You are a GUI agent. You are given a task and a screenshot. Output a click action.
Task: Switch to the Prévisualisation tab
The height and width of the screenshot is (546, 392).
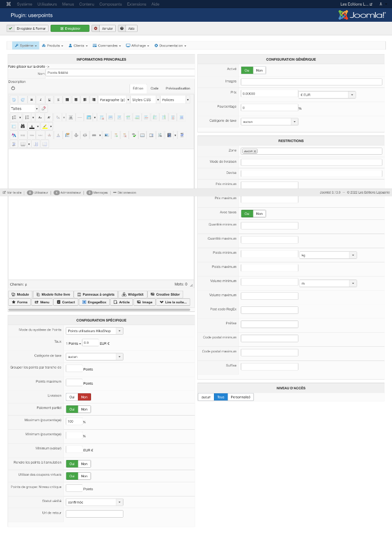coord(178,88)
